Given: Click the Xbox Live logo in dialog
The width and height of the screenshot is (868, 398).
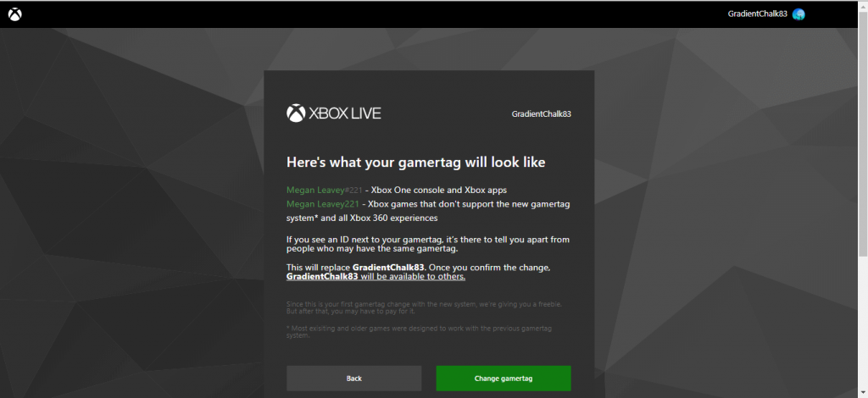Looking at the screenshot, I should [x=334, y=113].
